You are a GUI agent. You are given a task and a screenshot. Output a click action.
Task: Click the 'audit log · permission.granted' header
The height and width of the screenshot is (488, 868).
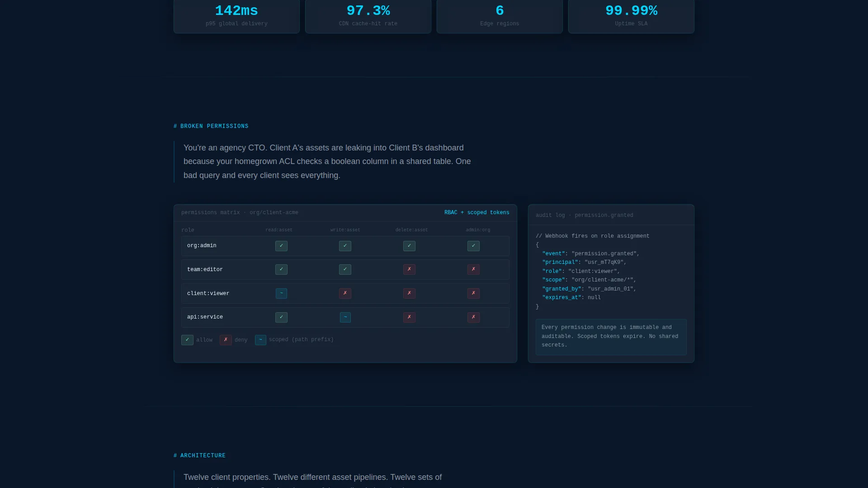pos(584,216)
